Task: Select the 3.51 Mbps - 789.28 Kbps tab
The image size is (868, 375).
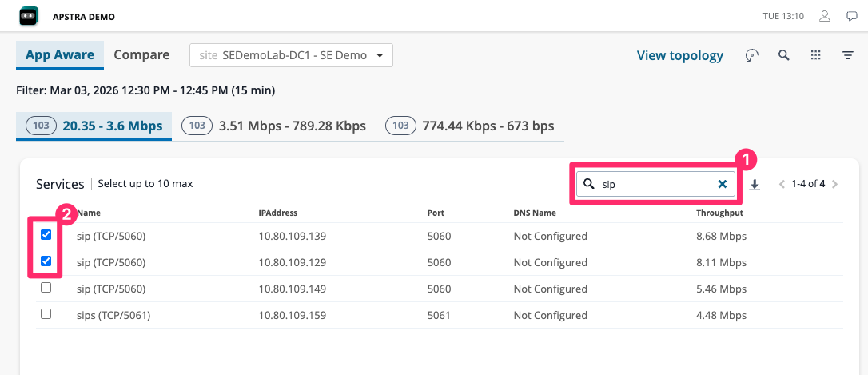Action: pos(274,126)
